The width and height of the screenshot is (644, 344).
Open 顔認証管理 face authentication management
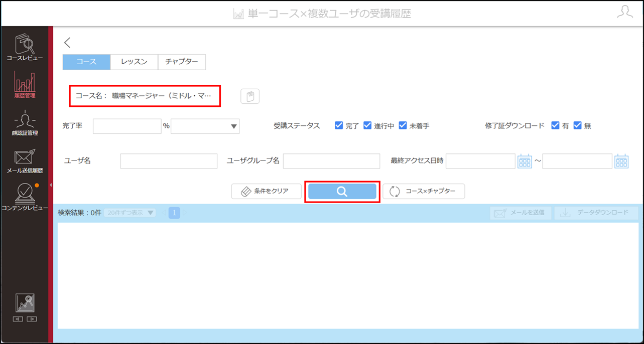point(25,123)
